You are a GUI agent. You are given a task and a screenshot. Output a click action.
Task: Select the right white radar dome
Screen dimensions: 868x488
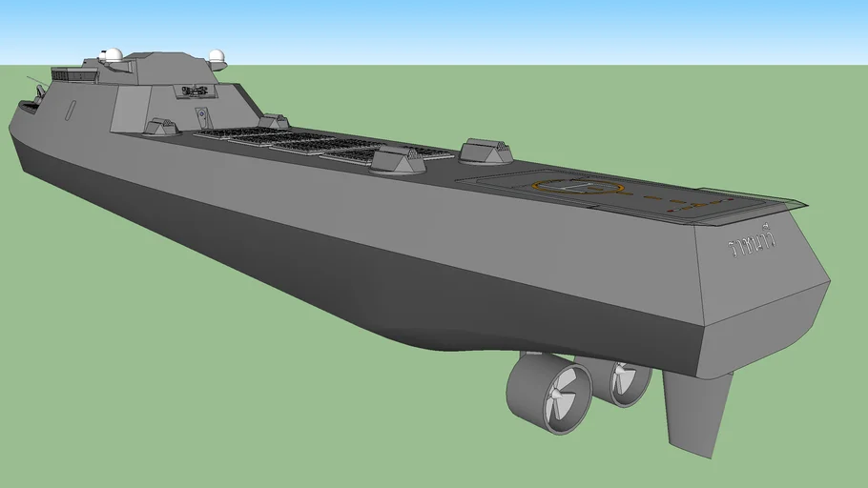click(217, 57)
